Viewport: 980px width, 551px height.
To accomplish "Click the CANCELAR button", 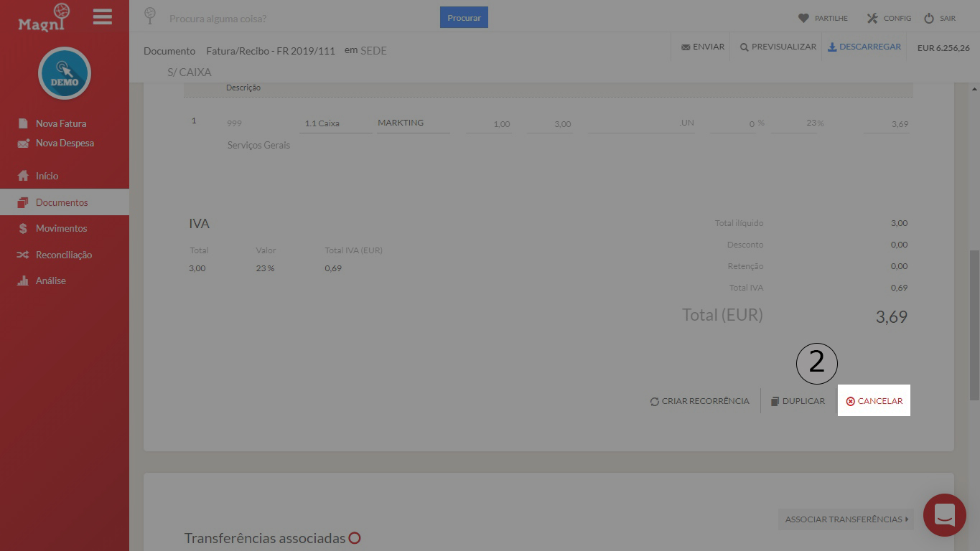I will point(874,400).
